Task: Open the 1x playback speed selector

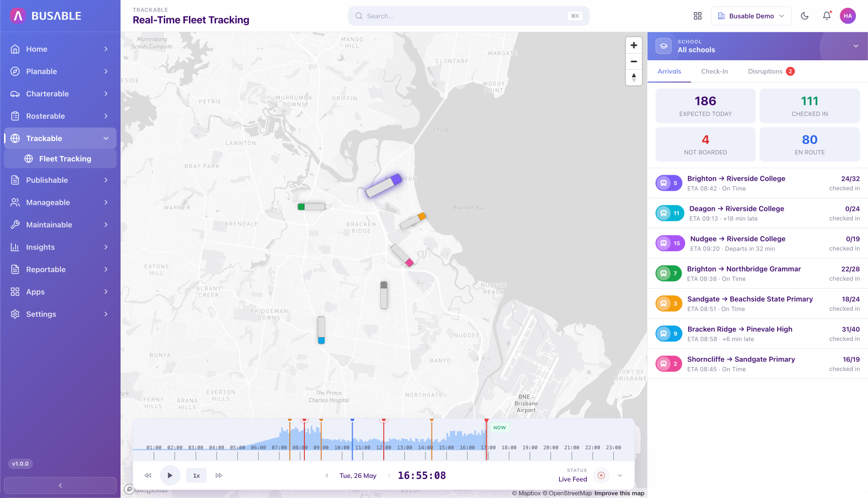Action: point(196,475)
